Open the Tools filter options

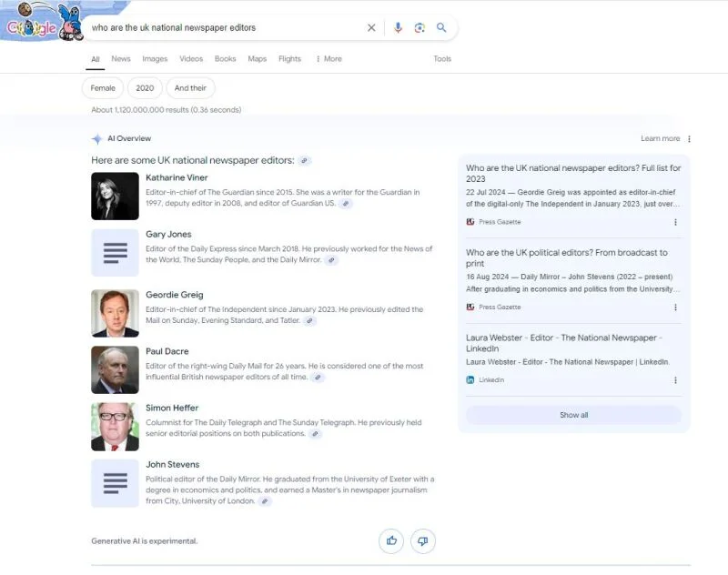point(442,59)
